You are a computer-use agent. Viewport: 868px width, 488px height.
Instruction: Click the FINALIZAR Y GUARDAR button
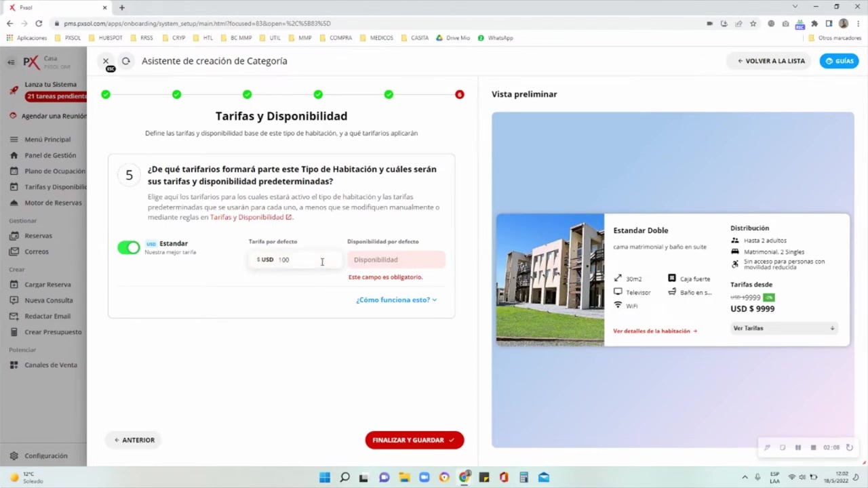pyautogui.click(x=414, y=440)
